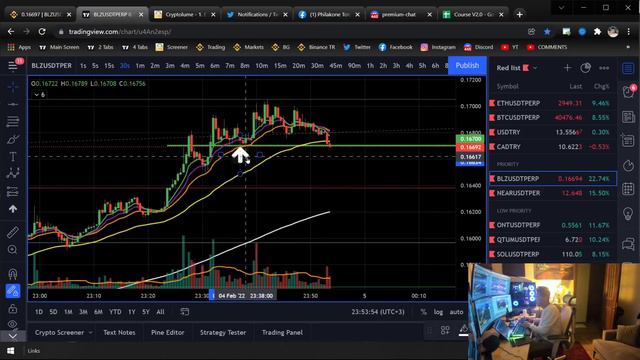Open the go to date icon
Image resolution: width=640 pixels, height=360 pixels.
(184, 312)
